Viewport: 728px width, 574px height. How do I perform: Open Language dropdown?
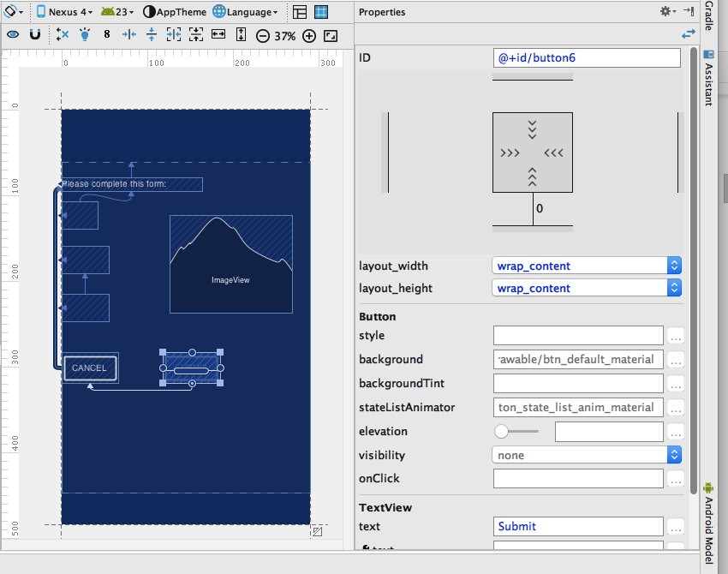click(x=245, y=12)
